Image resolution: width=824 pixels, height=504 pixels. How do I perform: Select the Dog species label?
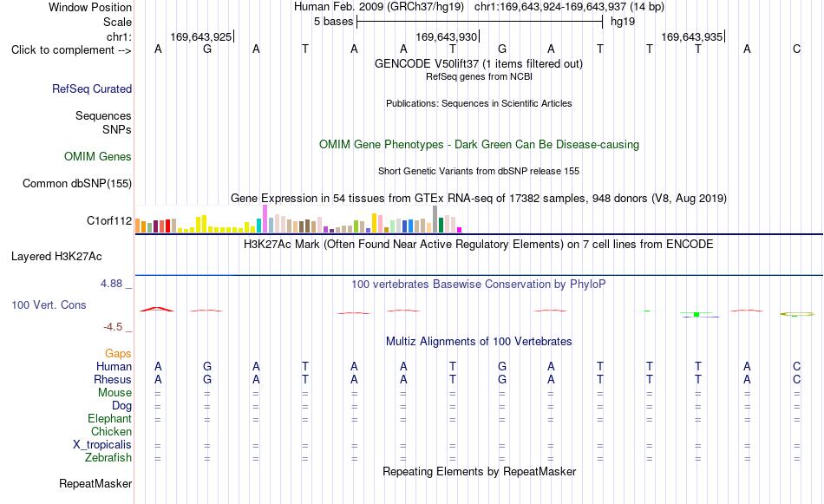(121, 406)
